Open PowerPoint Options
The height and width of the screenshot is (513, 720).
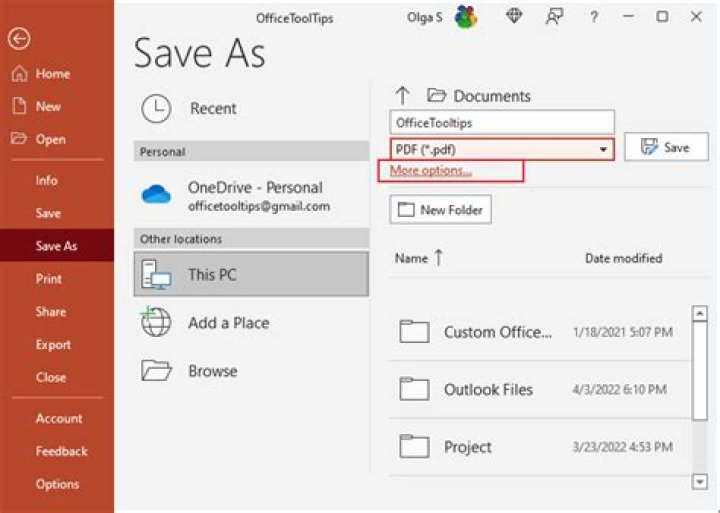click(57, 484)
